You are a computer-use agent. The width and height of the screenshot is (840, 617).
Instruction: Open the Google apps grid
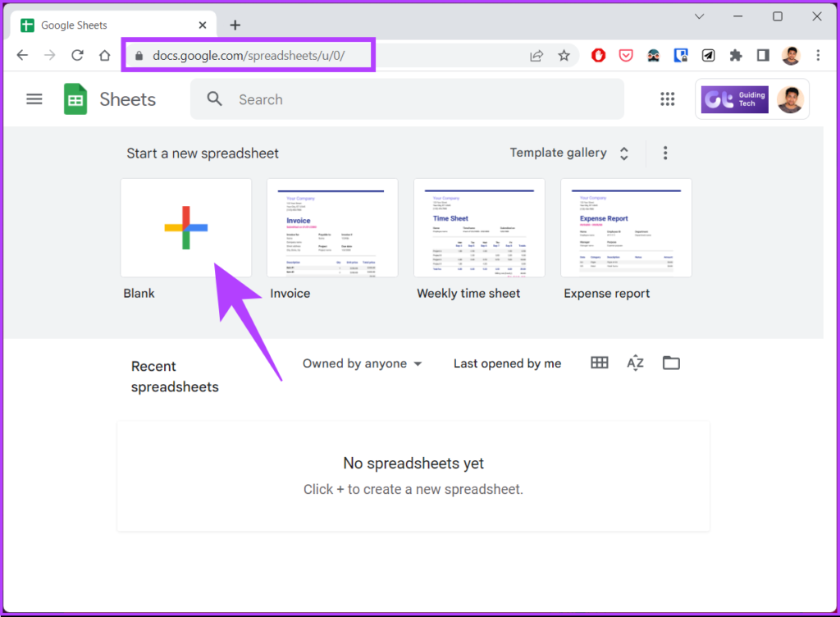tap(667, 99)
